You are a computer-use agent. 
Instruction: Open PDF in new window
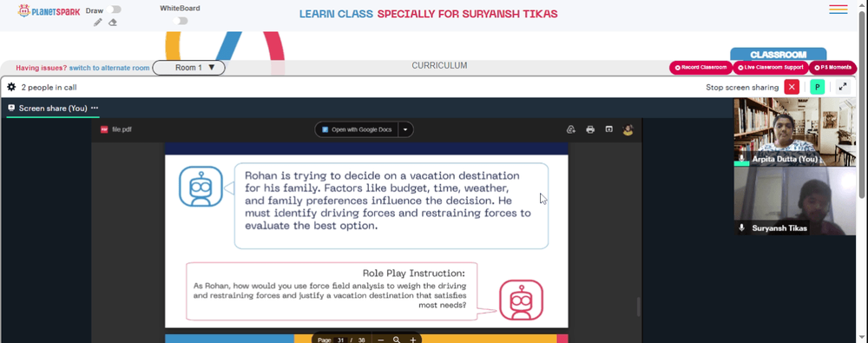[x=609, y=129]
